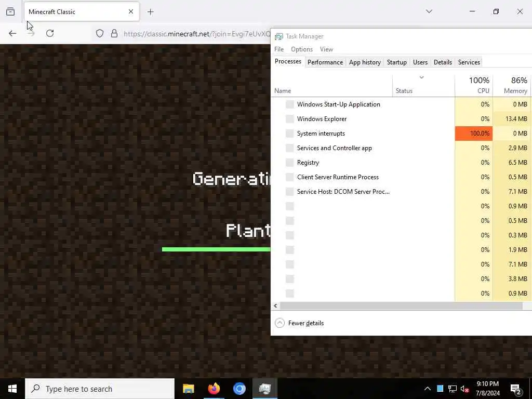Select Client Server Runtime Process row
532x399 pixels.
(x=401, y=177)
